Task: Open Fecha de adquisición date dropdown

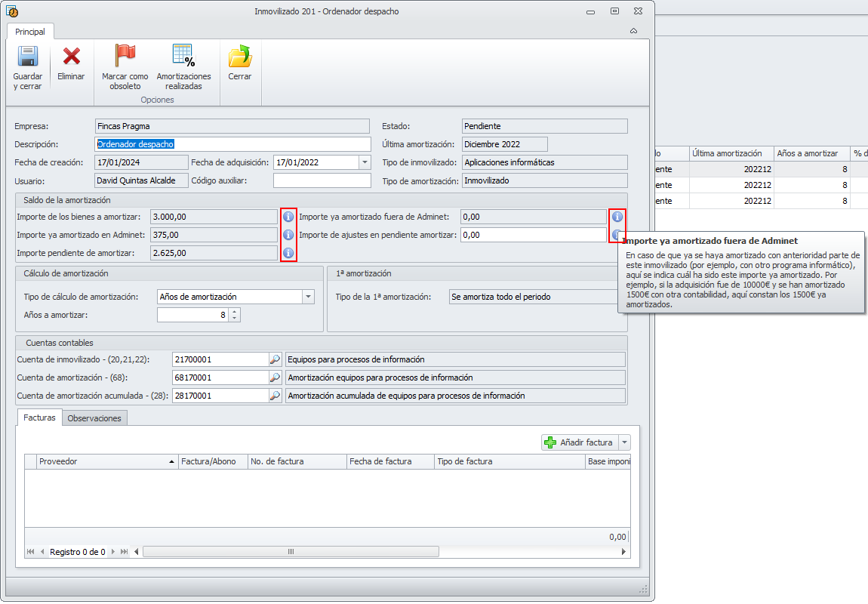Action: point(365,163)
